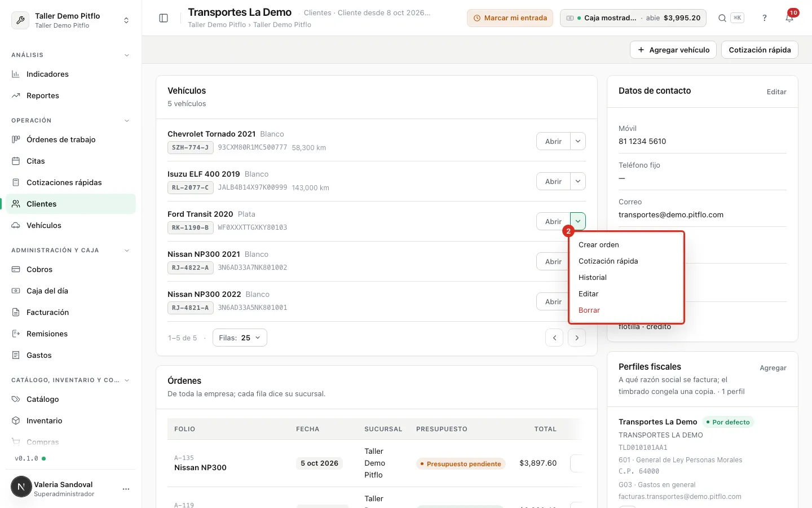Select Cotización rápida in the dropdown menu
812x508 pixels.
point(626,261)
